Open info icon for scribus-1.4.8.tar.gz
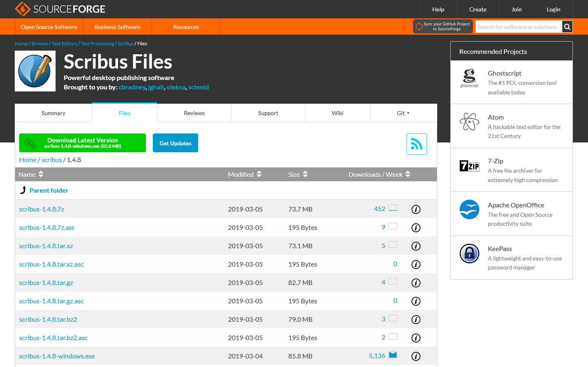The height and width of the screenshot is (367, 588). pyautogui.click(x=416, y=283)
